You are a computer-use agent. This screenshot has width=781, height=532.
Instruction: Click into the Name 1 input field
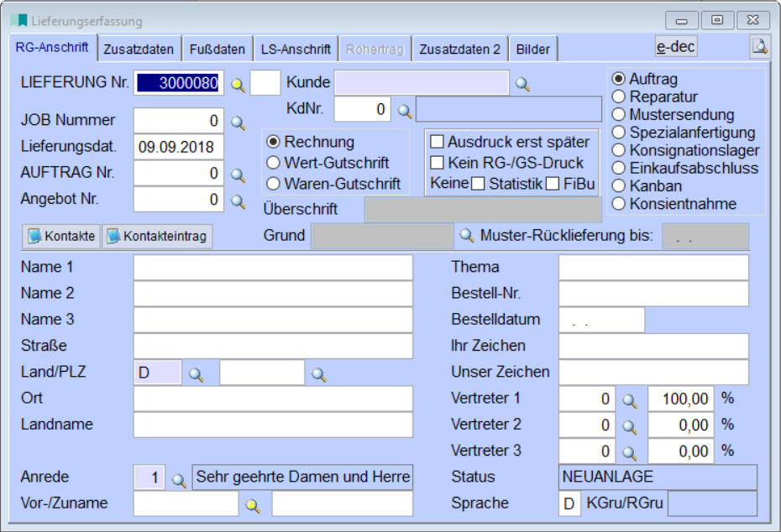[x=273, y=268]
